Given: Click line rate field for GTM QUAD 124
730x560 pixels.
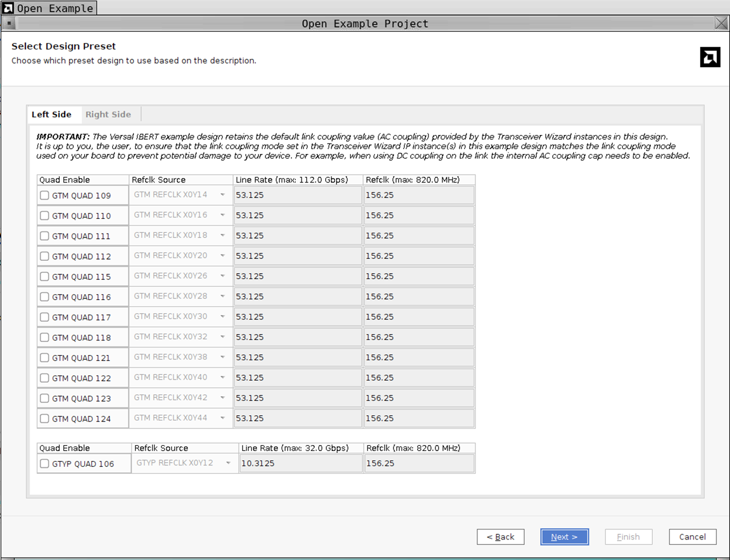Looking at the screenshot, I should (x=298, y=418).
